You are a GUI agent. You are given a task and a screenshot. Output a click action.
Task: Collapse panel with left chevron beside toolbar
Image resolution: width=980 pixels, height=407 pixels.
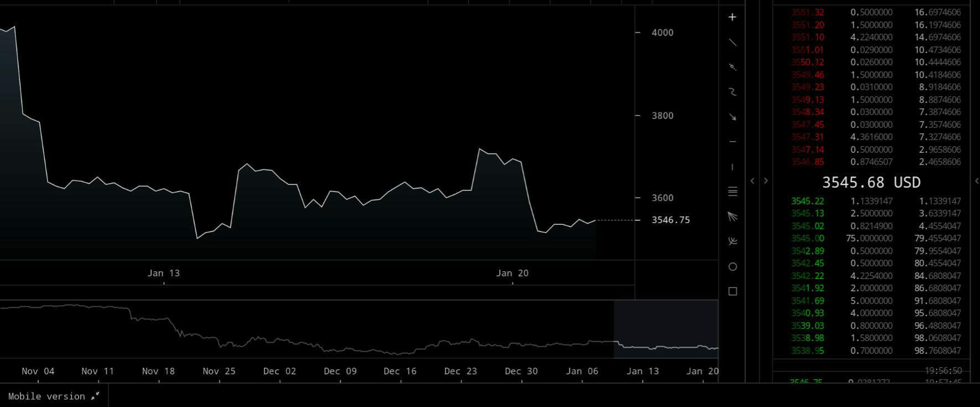click(x=752, y=181)
